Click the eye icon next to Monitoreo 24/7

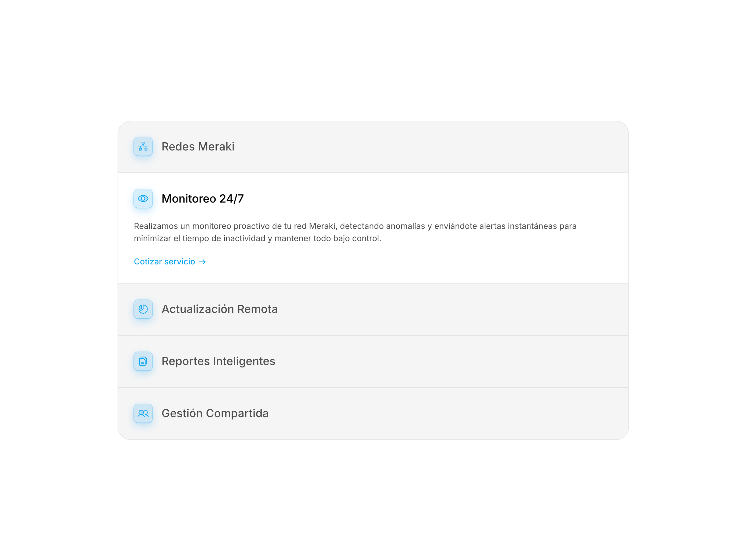(143, 199)
